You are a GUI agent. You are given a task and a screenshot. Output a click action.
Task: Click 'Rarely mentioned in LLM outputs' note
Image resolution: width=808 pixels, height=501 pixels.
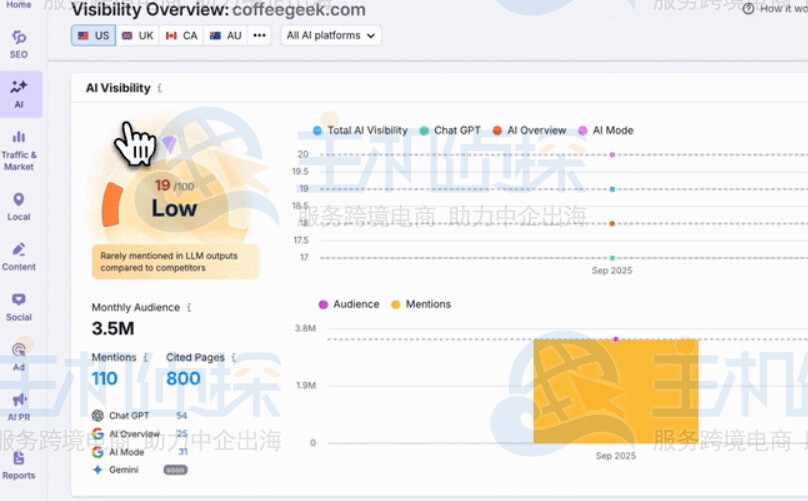[x=176, y=262]
